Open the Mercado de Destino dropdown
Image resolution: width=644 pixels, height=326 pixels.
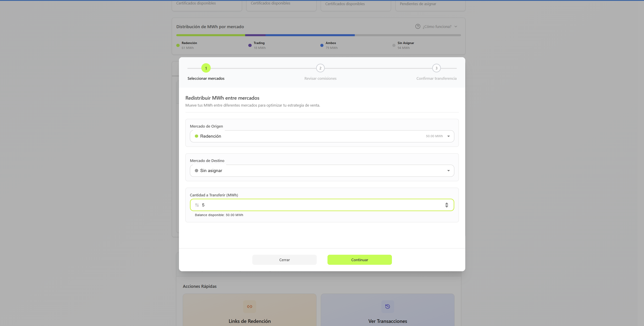[x=322, y=171]
